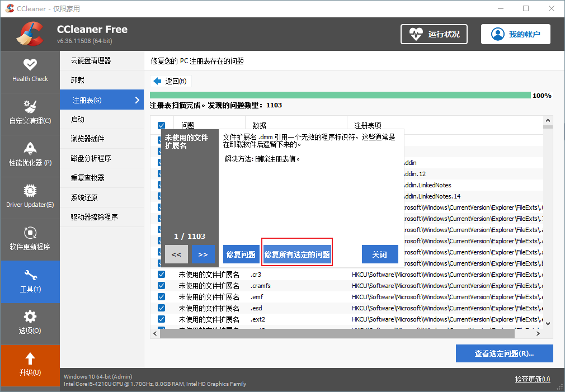This screenshot has height=392, width=565.
Task: Click vertical scrollbar down arrow
Action: (x=548, y=324)
